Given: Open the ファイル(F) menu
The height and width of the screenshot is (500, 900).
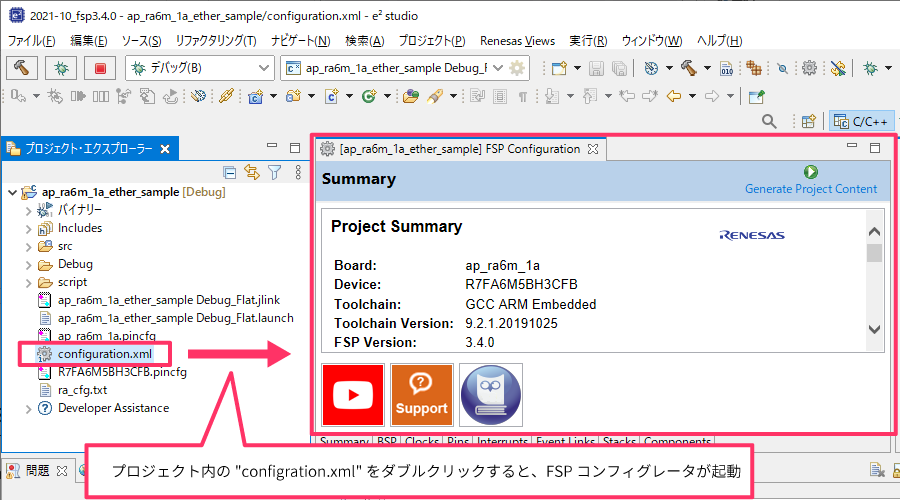Looking at the screenshot, I should pos(32,41).
